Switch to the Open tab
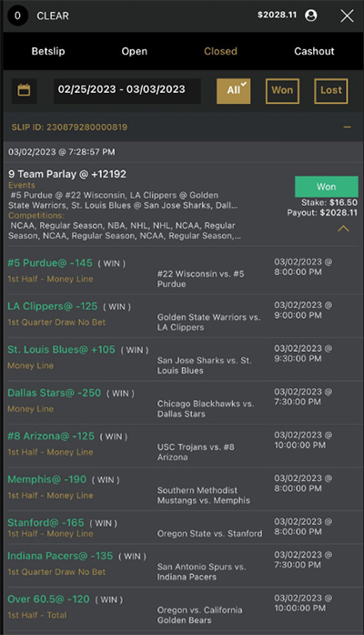Image resolution: width=364 pixels, height=635 pixels. click(135, 51)
